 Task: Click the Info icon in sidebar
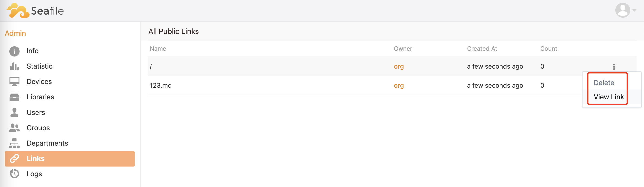[14, 51]
